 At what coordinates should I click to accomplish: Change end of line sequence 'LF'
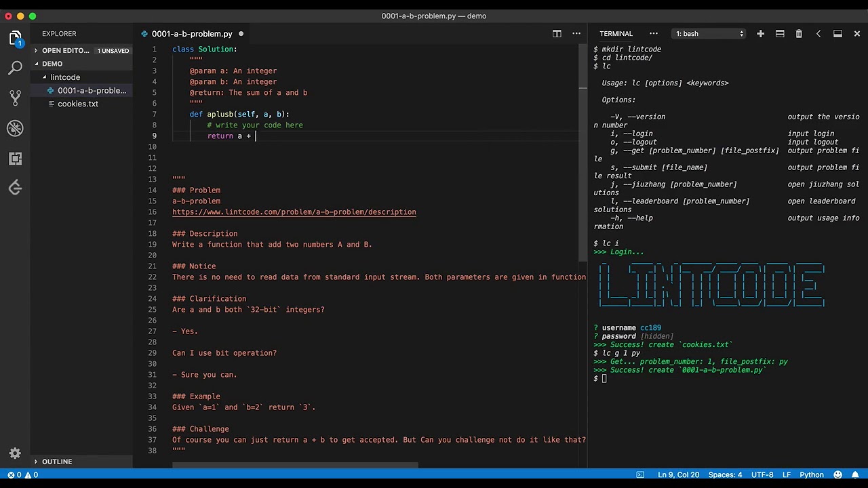(787, 474)
